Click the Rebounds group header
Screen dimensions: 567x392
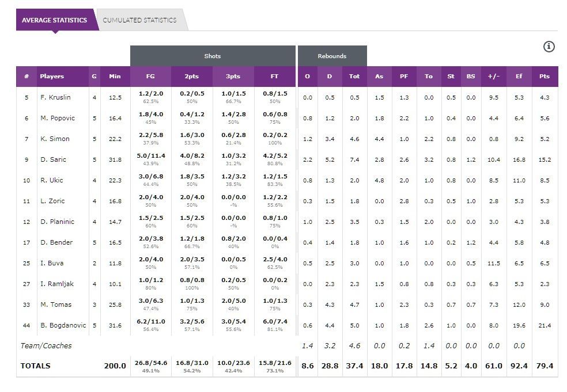pyautogui.click(x=332, y=56)
